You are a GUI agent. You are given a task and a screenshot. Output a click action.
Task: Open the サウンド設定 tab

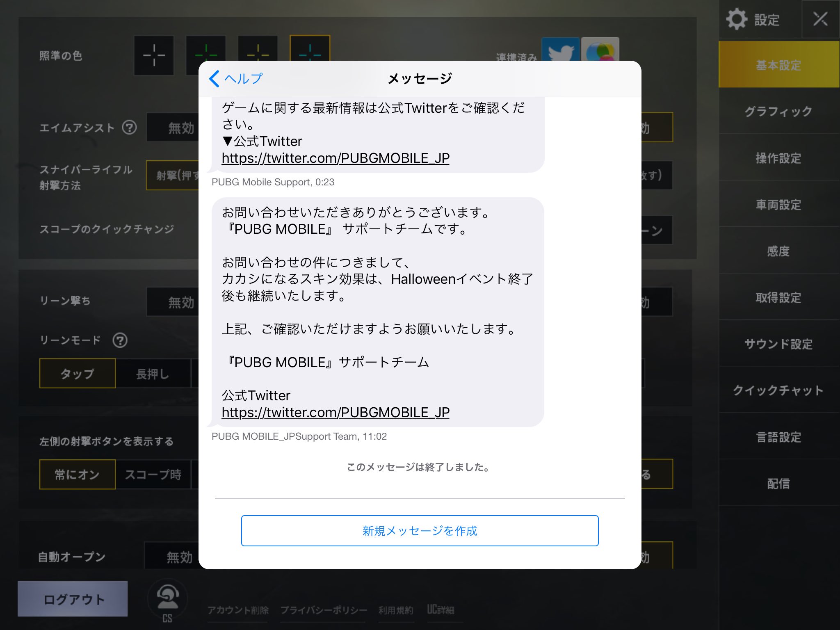[x=778, y=344]
